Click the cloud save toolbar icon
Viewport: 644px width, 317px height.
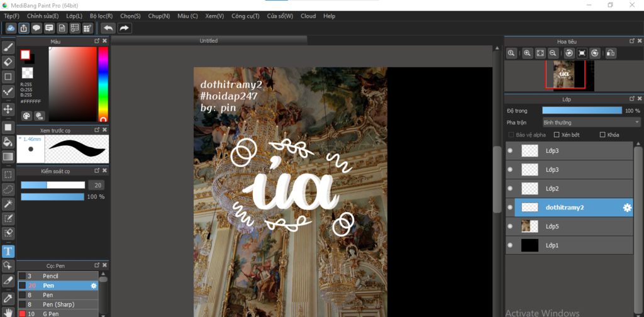pos(11,28)
